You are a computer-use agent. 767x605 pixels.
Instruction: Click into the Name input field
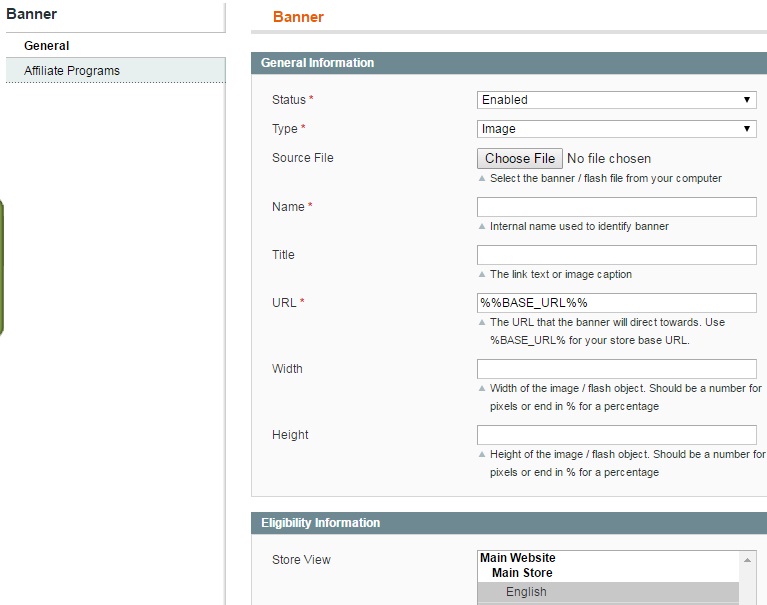click(x=616, y=207)
